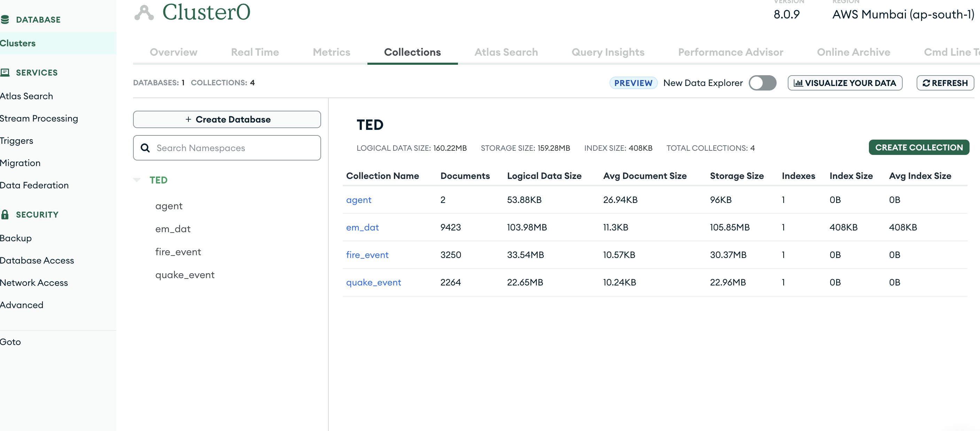The image size is (980, 431).
Task: Open the Performance Advisor tab
Action: 730,52
